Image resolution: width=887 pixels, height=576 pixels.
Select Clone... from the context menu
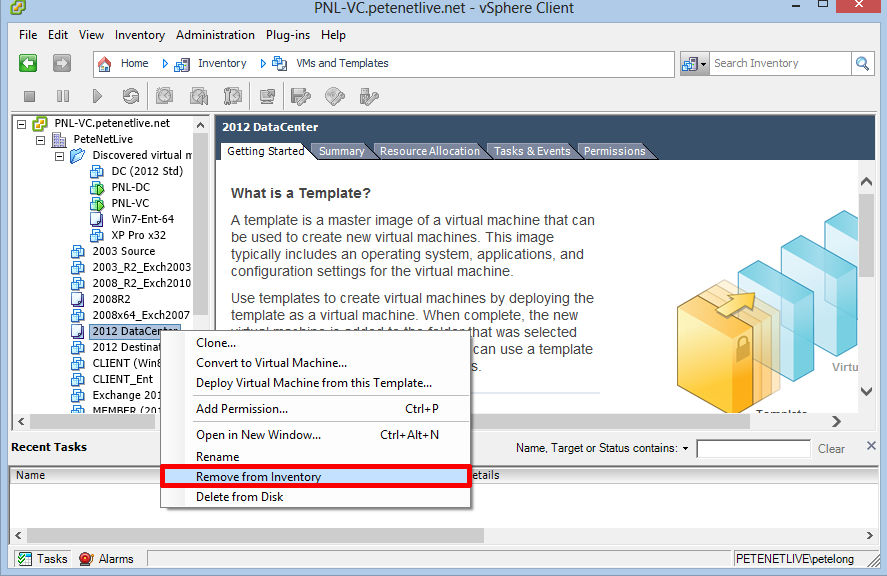coord(316,343)
